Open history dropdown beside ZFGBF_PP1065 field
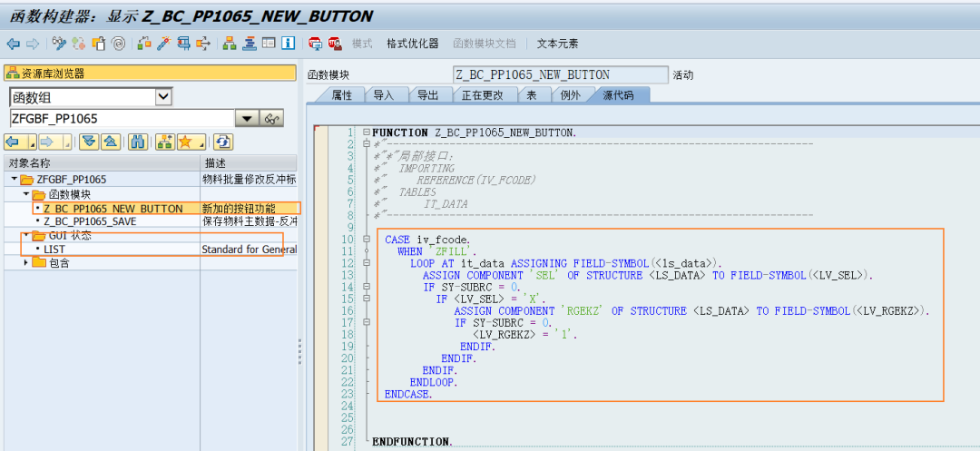The image size is (980, 451). click(248, 118)
